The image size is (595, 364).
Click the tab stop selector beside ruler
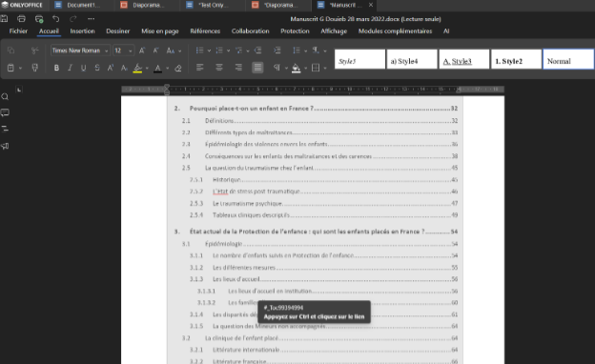19,90
